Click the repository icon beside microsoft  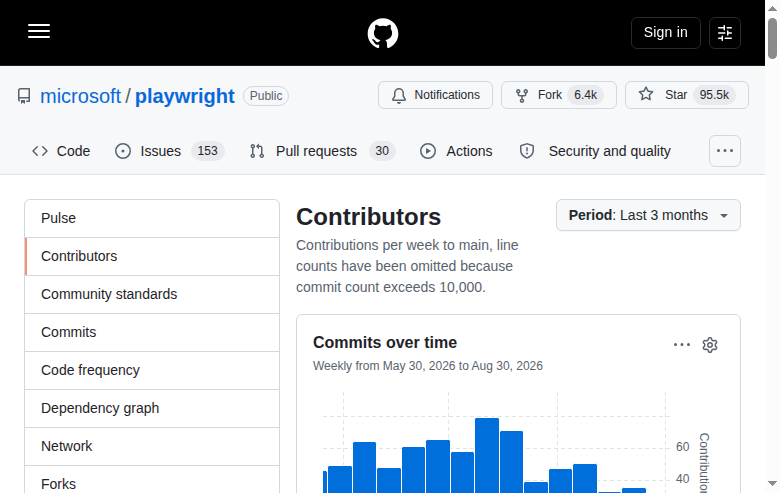tap(24, 96)
